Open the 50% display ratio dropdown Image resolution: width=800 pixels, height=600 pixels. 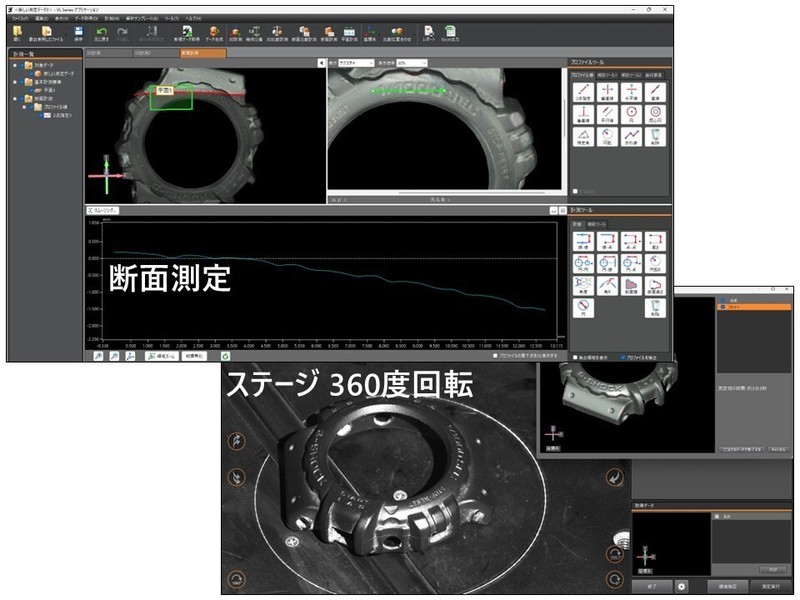412,63
